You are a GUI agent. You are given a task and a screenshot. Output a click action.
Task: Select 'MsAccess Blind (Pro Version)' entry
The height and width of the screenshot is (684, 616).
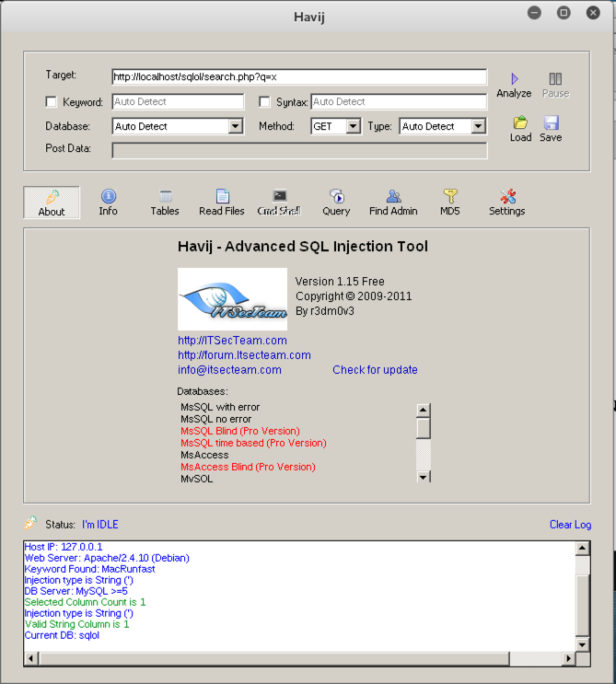(248, 467)
